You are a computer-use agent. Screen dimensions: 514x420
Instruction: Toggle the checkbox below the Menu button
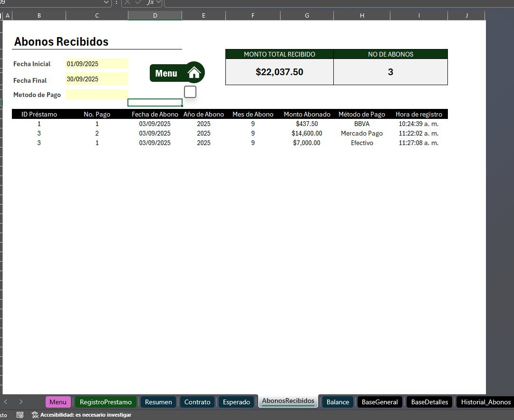pyautogui.click(x=190, y=91)
